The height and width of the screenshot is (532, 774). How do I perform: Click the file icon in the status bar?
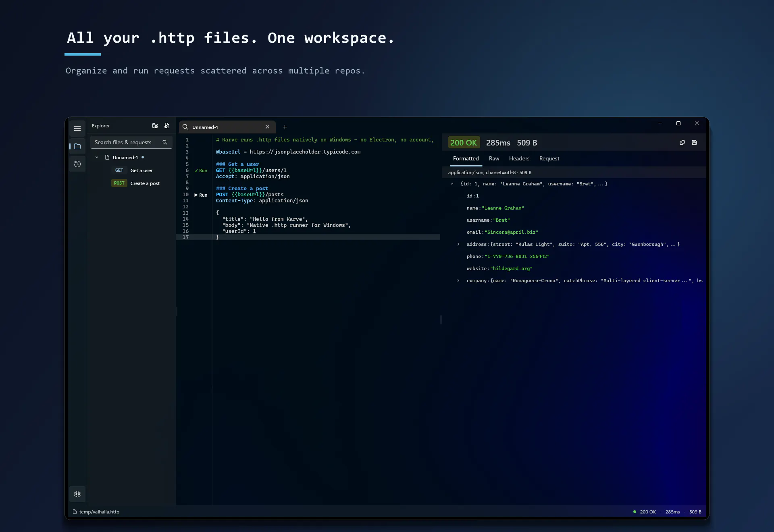[x=75, y=512]
